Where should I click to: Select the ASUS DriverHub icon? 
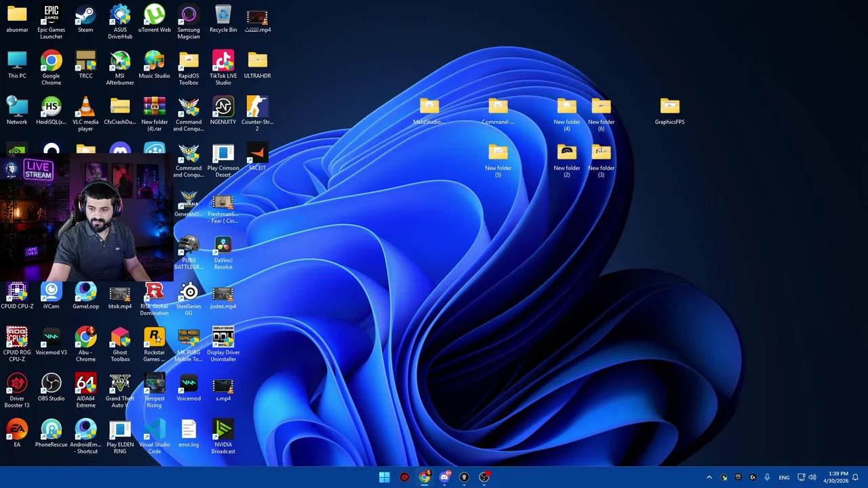(x=120, y=22)
